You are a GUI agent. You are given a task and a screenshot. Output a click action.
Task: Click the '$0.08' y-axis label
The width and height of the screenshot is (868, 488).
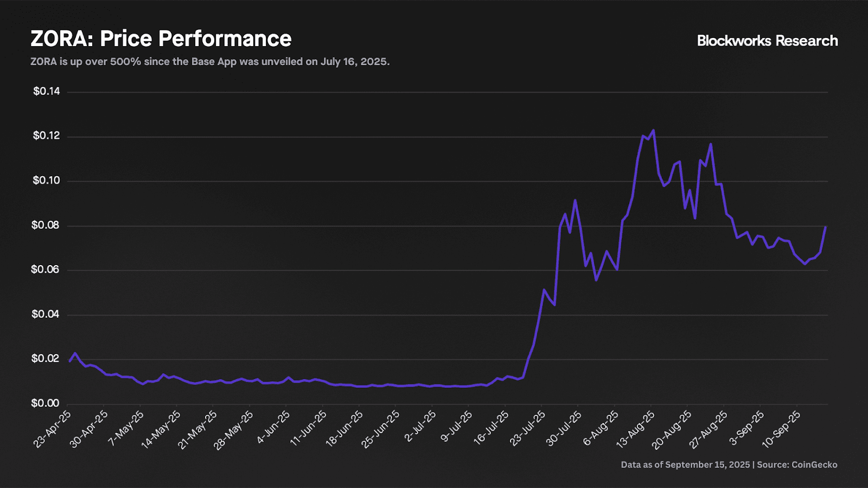click(46, 225)
